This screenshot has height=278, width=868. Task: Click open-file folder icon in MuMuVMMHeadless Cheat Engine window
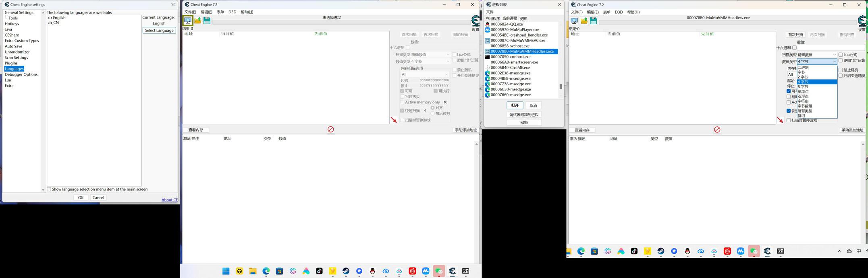[x=584, y=21]
